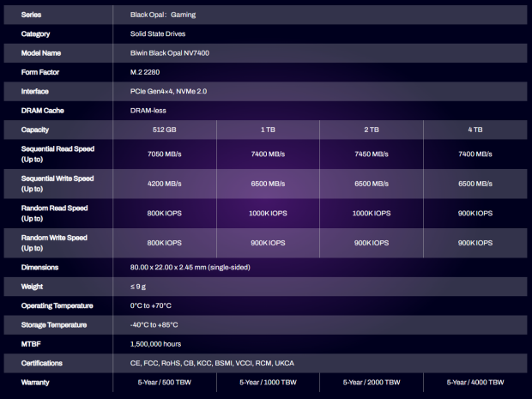Click the 'DRAM-less' cache value
This screenshot has height=399, width=532.
pyautogui.click(x=140, y=111)
